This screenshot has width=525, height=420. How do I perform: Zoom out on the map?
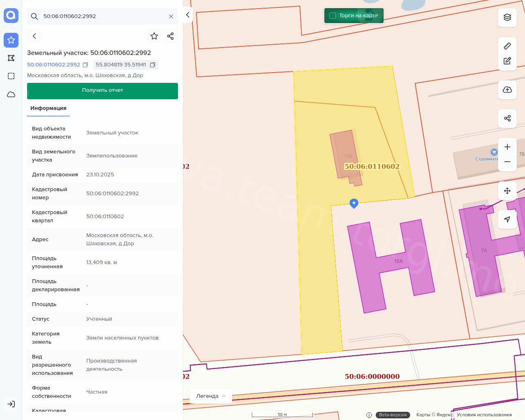(507, 162)
